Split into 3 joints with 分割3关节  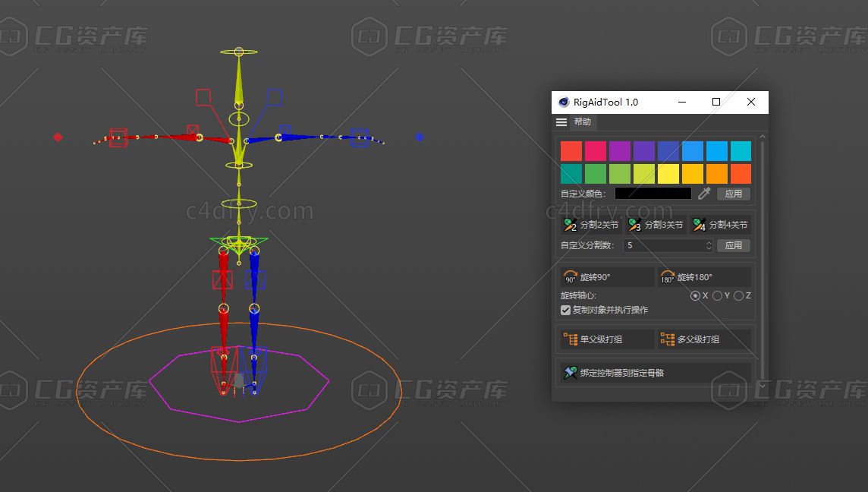[x=656, y=225]
